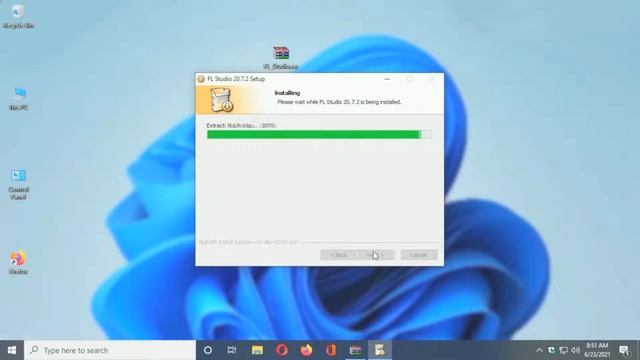Image resolution: width=640 pixels, height=360 pixels.
Task: Switch to FL Studio setup taskbar item
Action: (x=380, y=350)
